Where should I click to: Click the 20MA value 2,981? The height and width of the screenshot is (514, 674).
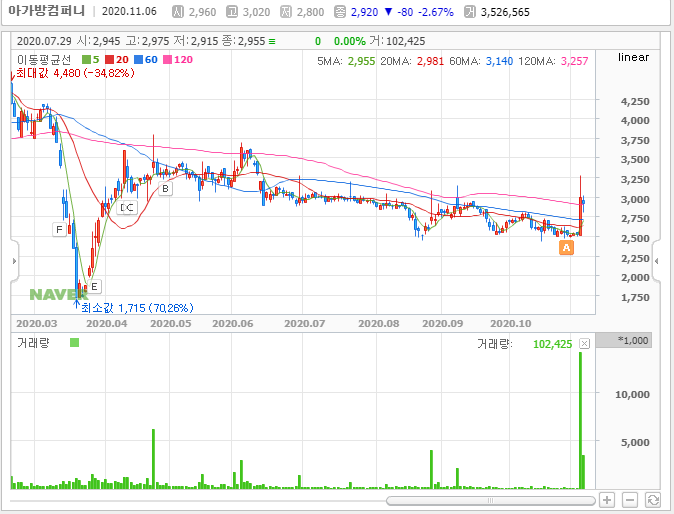[x=430, y=61]
